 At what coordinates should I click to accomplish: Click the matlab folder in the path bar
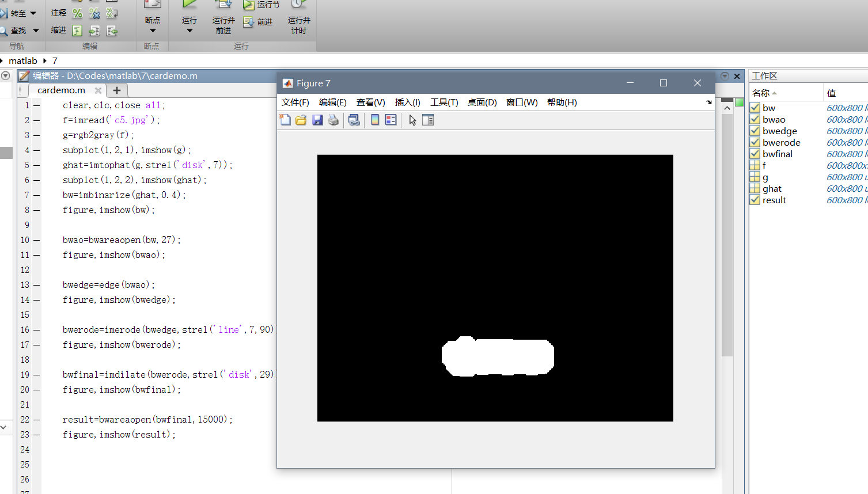tap(23, 60)
